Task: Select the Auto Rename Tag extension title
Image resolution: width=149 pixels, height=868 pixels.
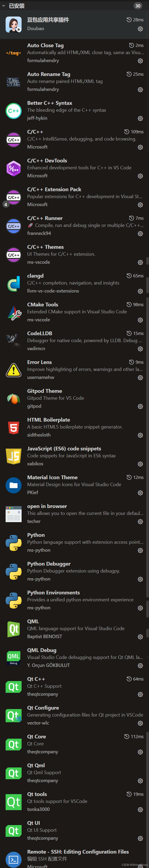Action: click(49, 74)
